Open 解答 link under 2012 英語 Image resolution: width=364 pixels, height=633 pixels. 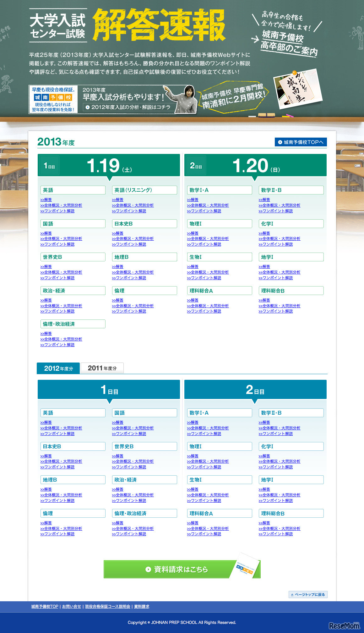pyautogui.click(x=46, y=422)
